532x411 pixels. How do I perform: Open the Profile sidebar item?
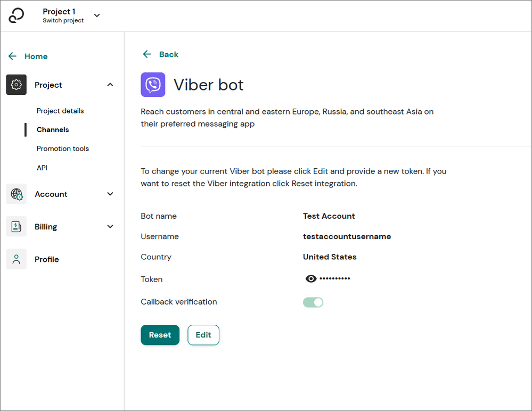tap(47, 259)
